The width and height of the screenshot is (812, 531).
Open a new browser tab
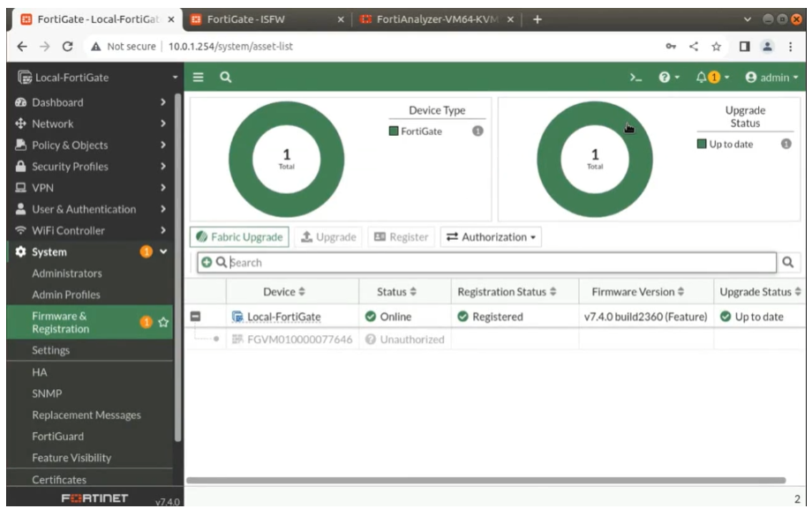(537, 19)
